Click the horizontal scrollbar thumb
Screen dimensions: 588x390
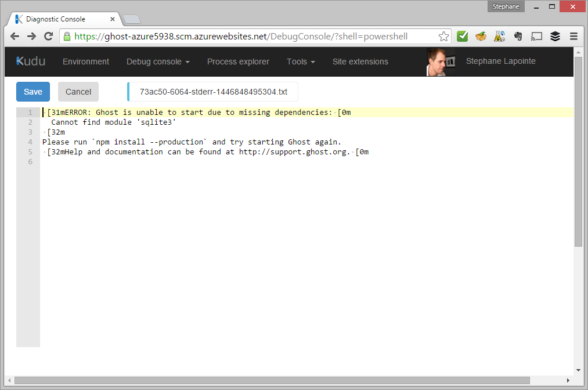(272, 380)
